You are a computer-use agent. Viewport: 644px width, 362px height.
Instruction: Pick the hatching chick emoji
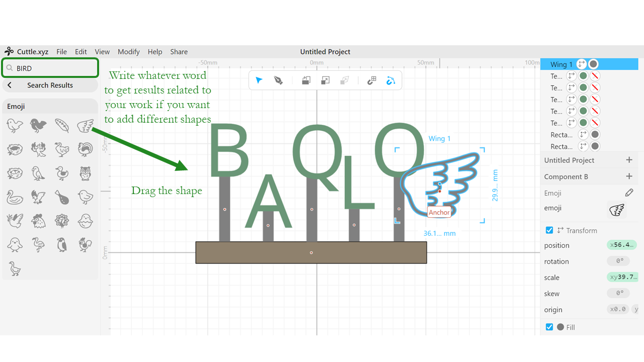click(x=86, y=220)
